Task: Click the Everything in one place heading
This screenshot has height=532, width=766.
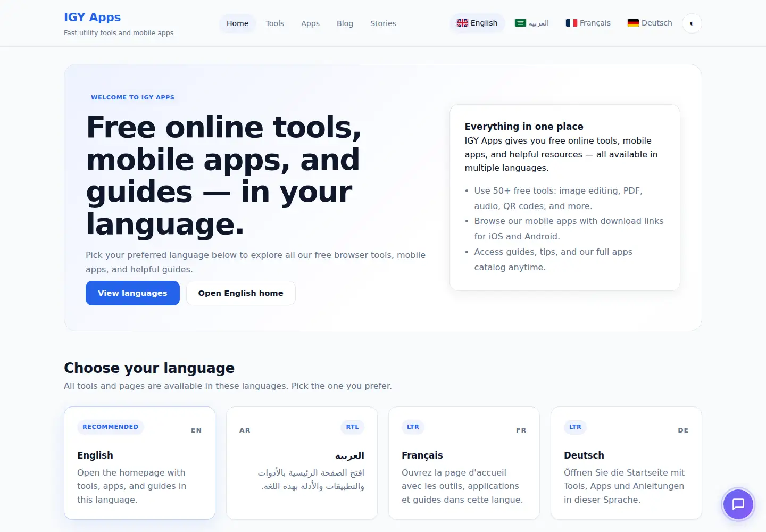Action: (x=524, y=127)
